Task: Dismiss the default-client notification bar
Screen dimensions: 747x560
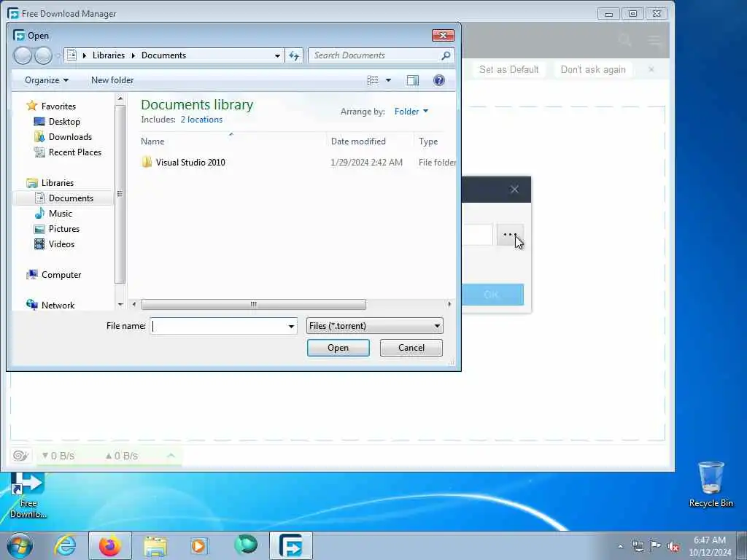Action: point(651,69)
